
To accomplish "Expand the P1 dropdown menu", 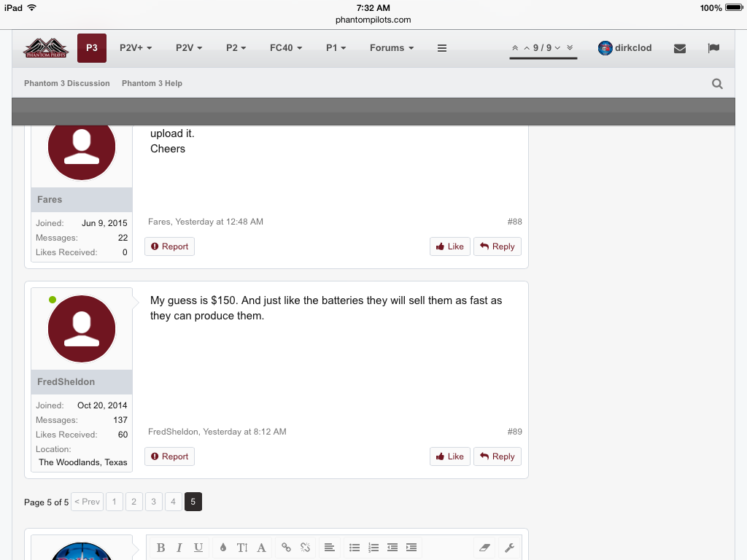I will pos(336,48).
